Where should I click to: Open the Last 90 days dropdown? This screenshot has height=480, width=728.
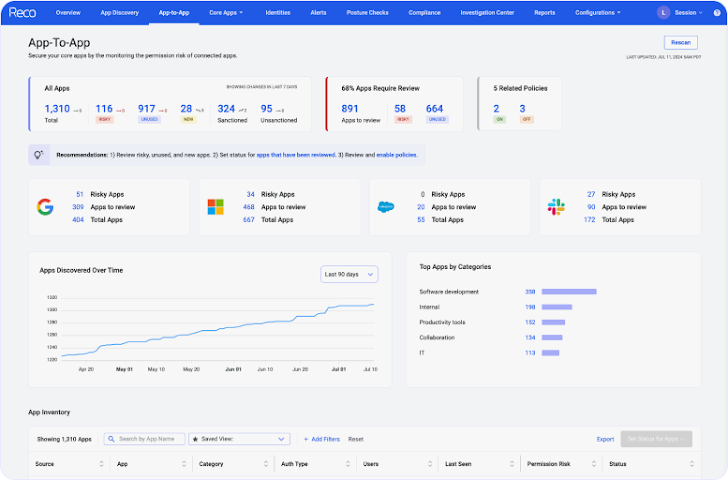[349, 274]
